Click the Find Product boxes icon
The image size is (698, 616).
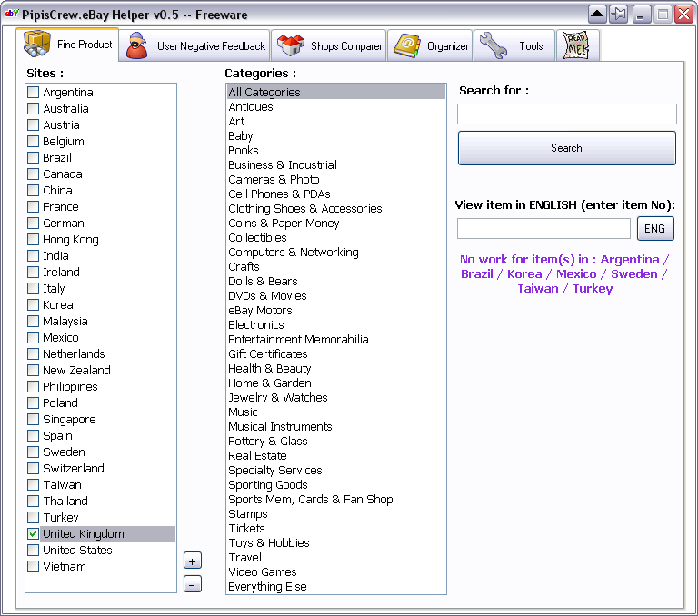(37, 44)
